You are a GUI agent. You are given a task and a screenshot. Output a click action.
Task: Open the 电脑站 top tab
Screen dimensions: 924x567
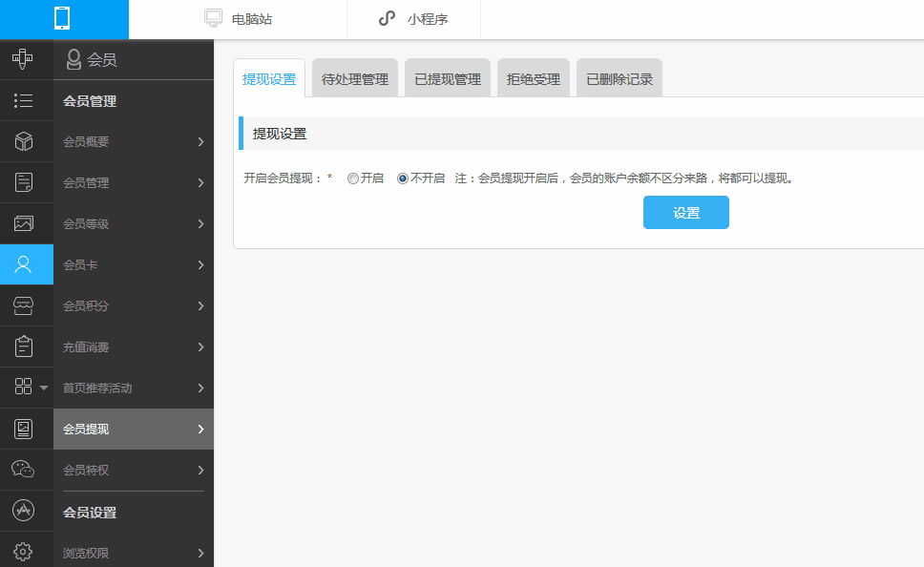238,19
